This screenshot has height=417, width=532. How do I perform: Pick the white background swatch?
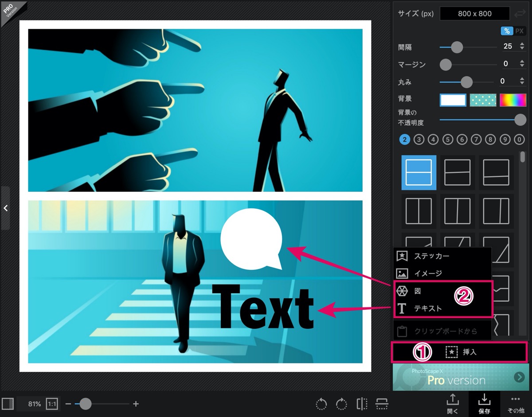click(x=453, y=100)
